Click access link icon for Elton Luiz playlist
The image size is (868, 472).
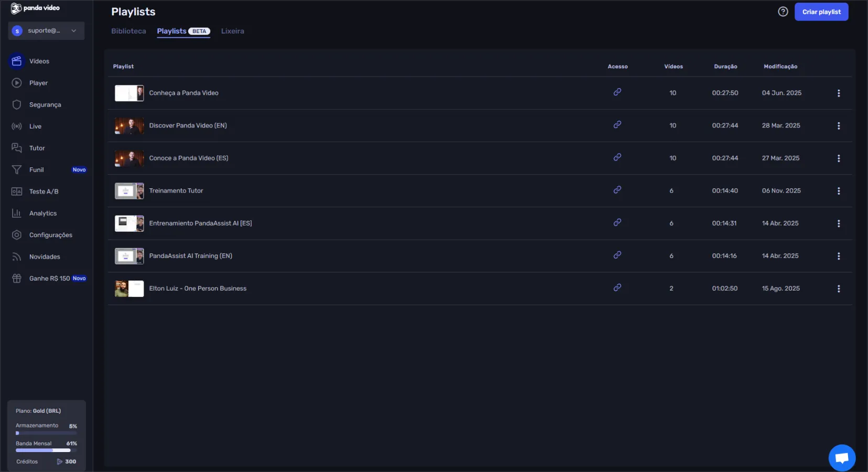coord(617,287)
